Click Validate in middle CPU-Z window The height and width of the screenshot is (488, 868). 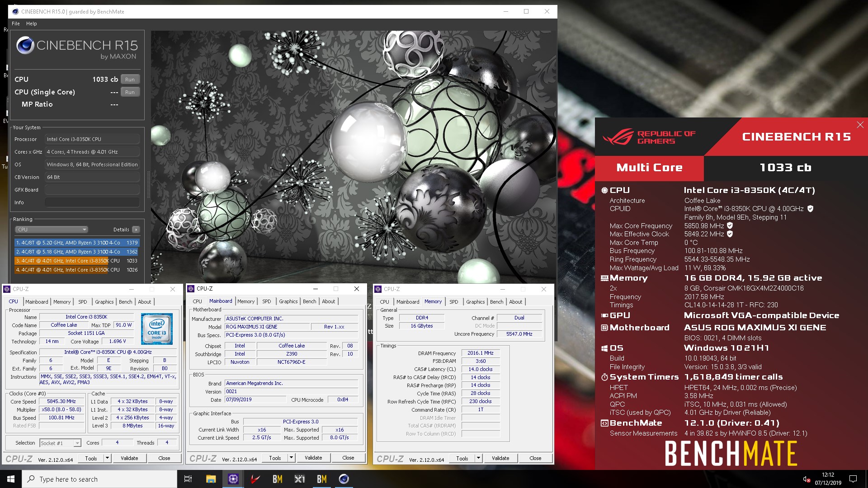[x=313, y=458]
